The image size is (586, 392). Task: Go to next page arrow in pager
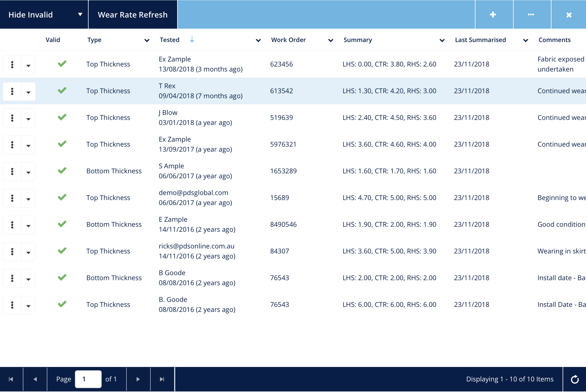pyautogui.click(x=138, y=379)
